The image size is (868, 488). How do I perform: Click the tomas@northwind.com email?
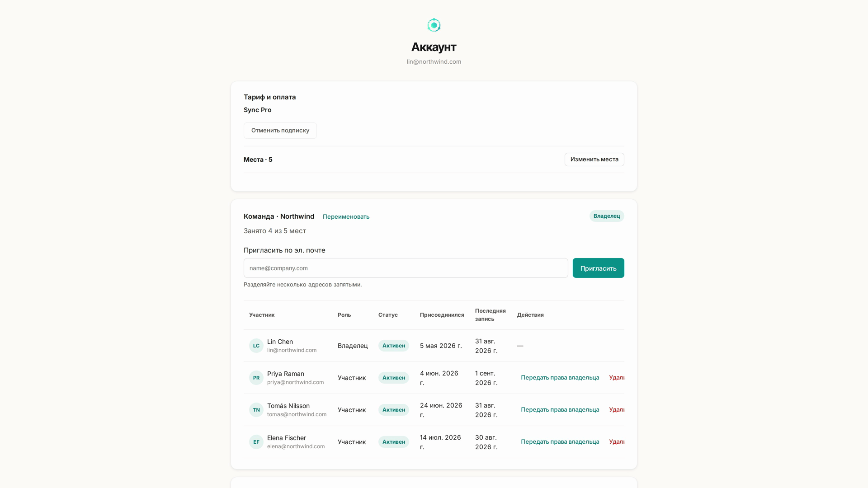(x=297, y=414)
